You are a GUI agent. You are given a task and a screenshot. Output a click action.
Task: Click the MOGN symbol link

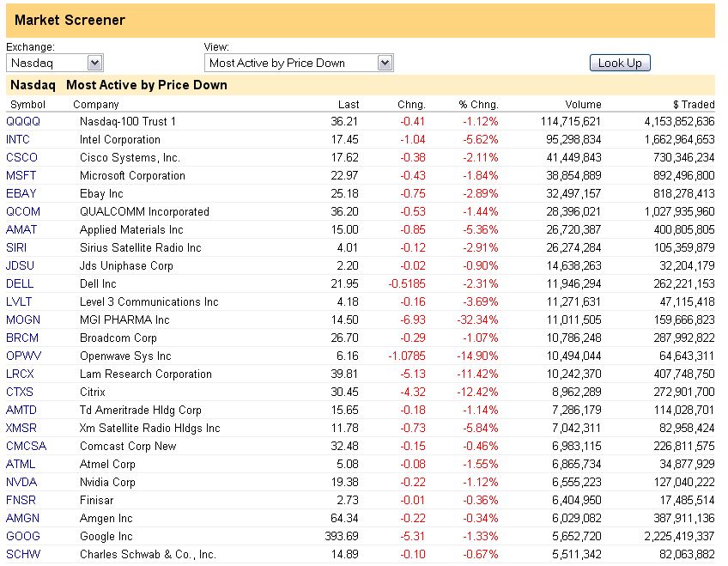click(23, 320)
